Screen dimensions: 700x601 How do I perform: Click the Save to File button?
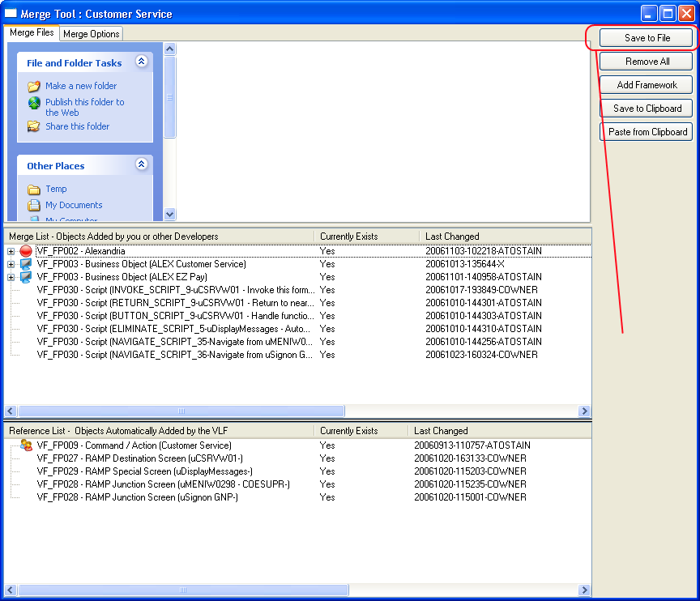(646, 38)
